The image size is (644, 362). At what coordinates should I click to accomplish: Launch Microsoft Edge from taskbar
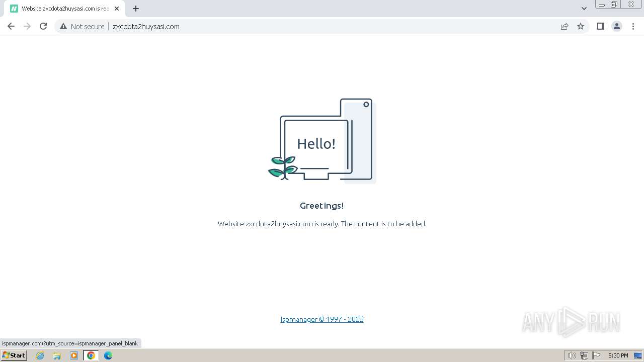108,355
